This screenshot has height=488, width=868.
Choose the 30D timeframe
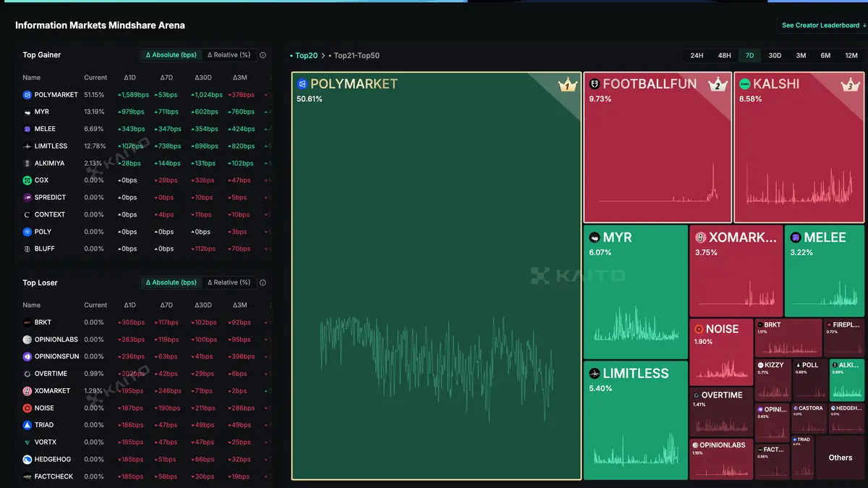(775, 56)
